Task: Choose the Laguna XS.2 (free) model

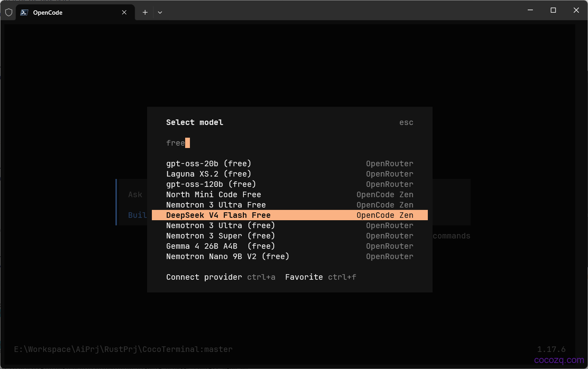Action: coord(290,174)
